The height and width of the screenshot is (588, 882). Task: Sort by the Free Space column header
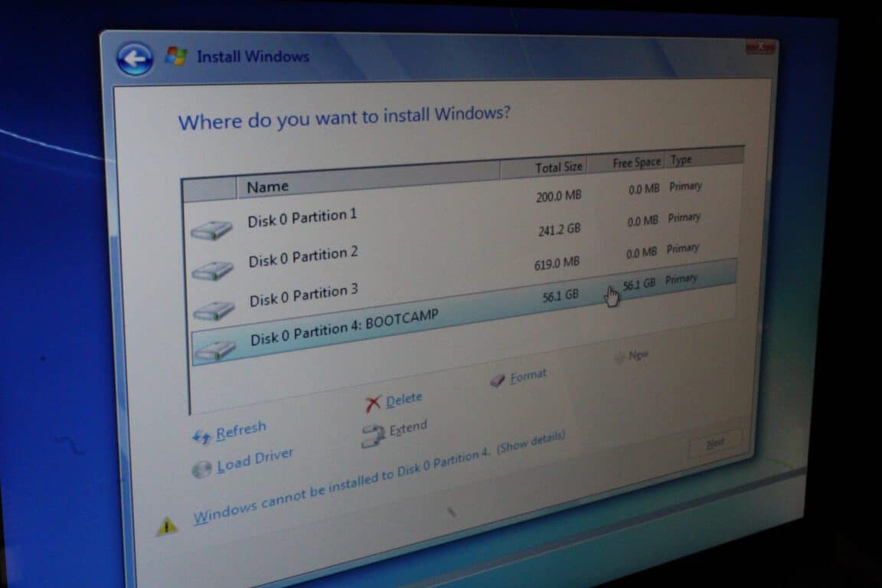[626, 162]
